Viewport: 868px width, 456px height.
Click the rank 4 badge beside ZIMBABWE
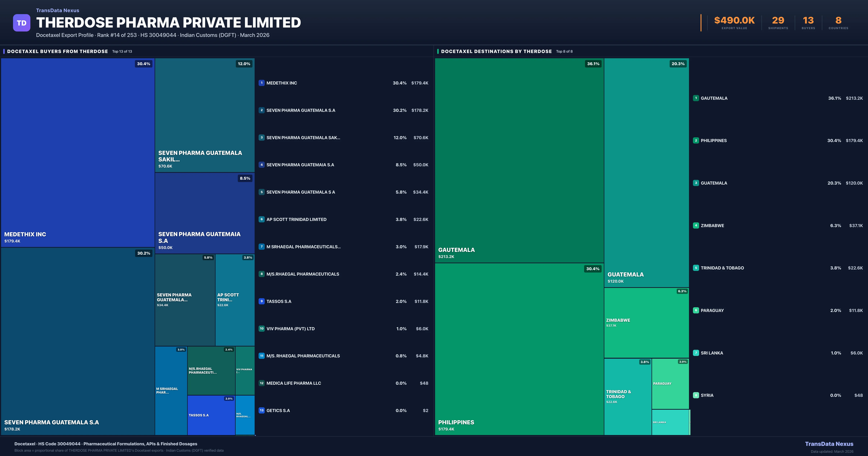coord(696,225)
